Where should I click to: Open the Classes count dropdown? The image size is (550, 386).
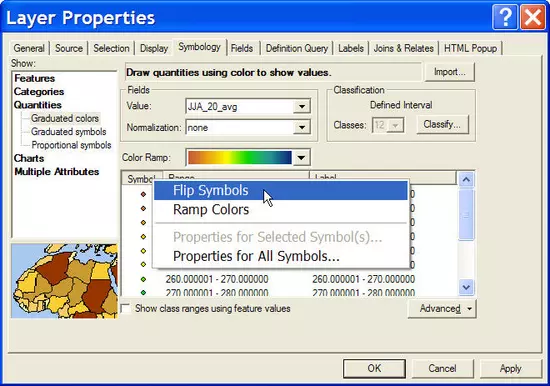point(395,125)
